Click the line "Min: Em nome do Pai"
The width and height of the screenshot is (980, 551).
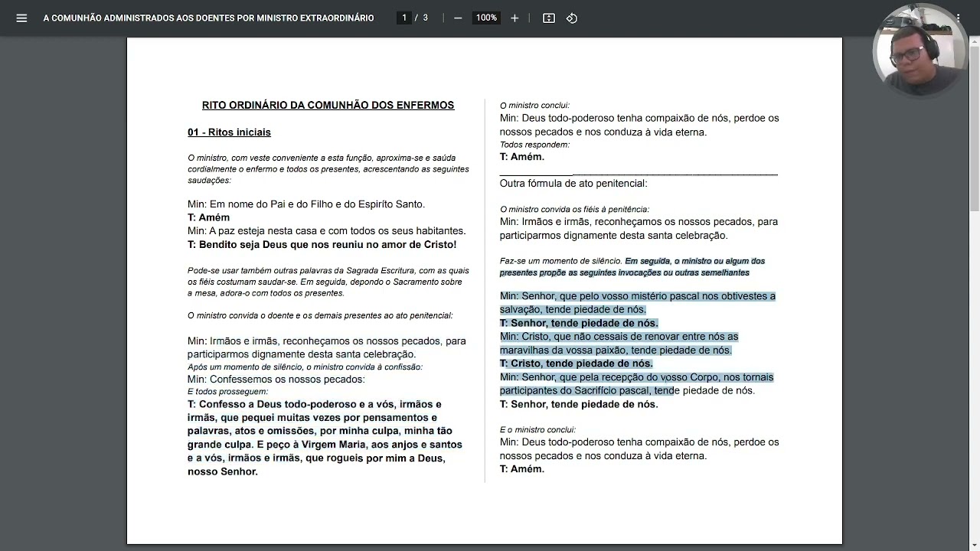306,204
